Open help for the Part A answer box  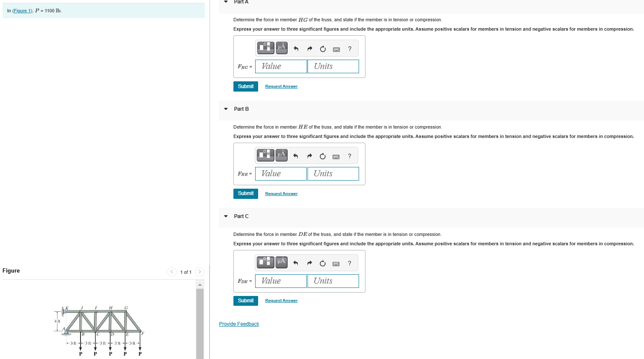click(350, 49)
